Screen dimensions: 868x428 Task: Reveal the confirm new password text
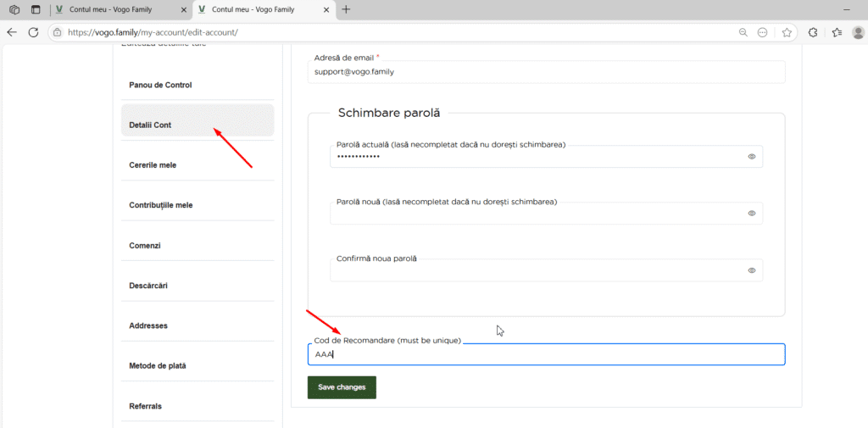tap(751, 270)
